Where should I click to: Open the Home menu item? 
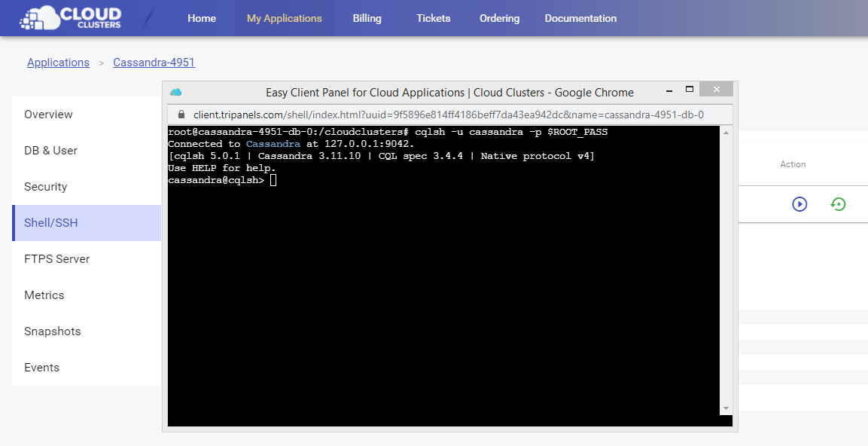pyautogui.click(x=202, y=18)
